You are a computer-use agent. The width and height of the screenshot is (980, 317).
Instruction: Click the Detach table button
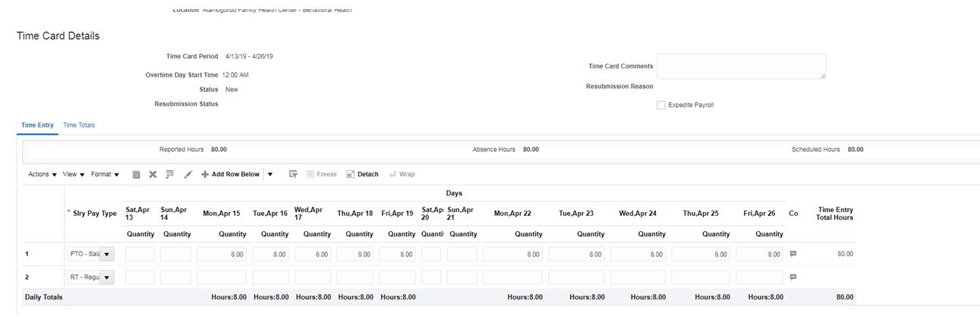(x=362, y=174)
